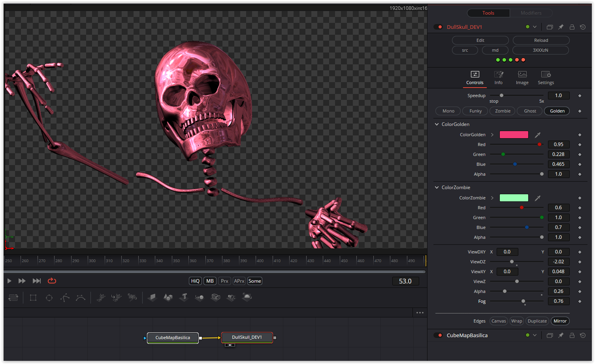Image resolution: width=595 pixels, height=364 pixels.
Task: Select the Ellipse mask tool in the toolbar
Action: pyautogui.click(x=49, y=298)
